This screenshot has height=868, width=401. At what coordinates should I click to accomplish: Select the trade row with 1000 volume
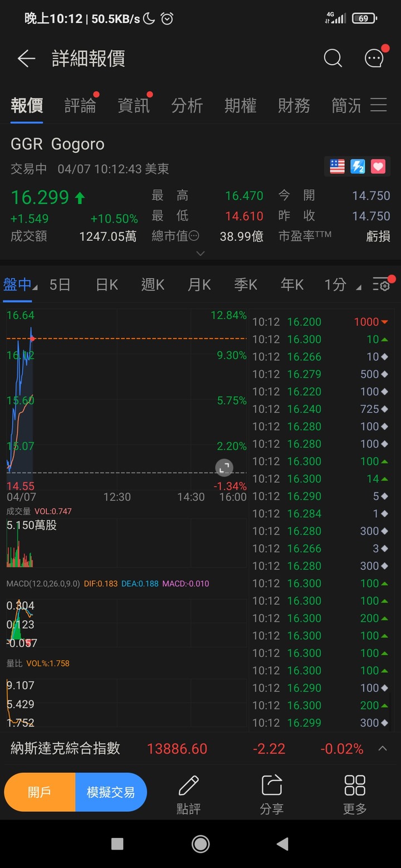(321, 322)
